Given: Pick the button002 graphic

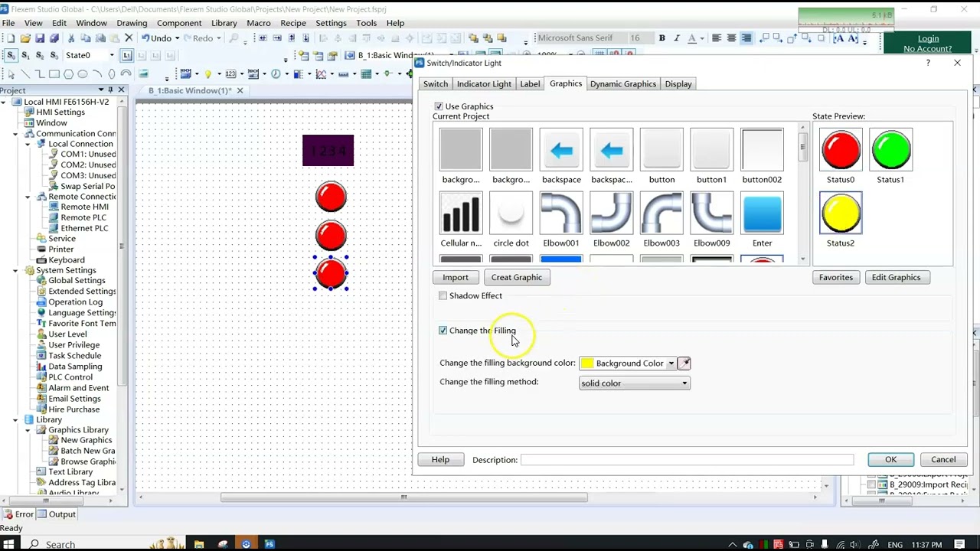Looking at the screenshot, I should click(762, 151).
